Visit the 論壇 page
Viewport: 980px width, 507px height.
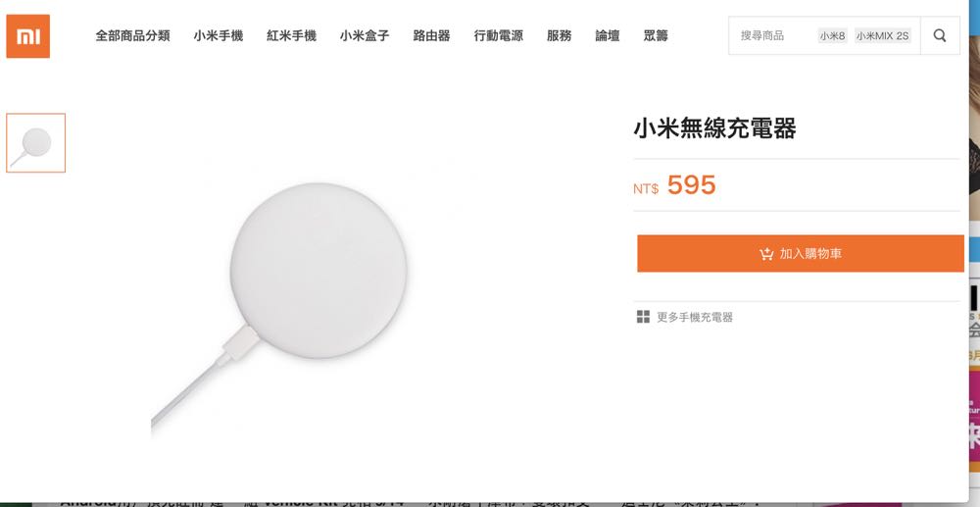click(607, 36)
